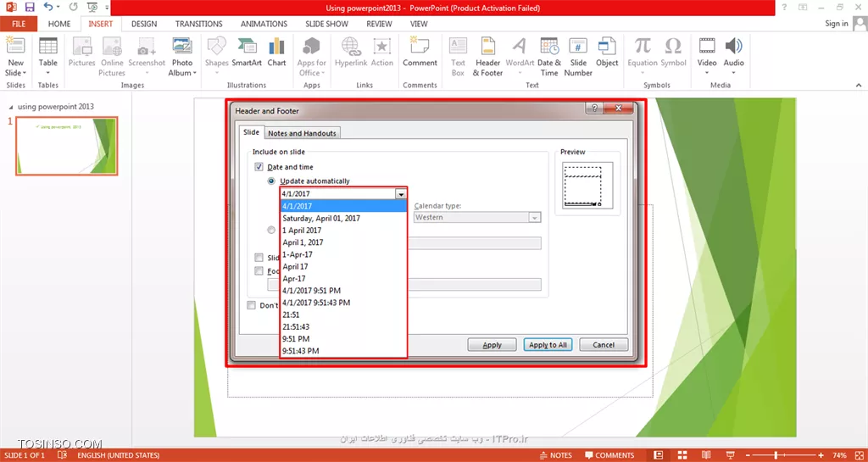Click the Date & Time icon
The width and height of the screenshot is (868, 462).
click(549, 46)
